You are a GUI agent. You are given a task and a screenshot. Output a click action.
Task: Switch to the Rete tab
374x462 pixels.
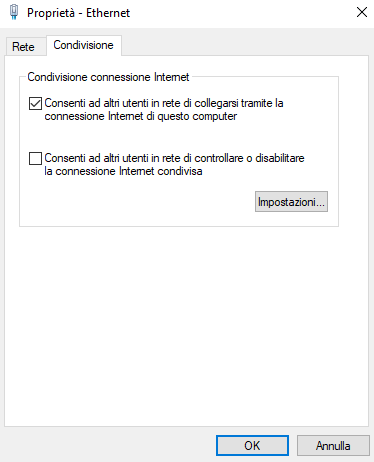[x=23, y=47]
